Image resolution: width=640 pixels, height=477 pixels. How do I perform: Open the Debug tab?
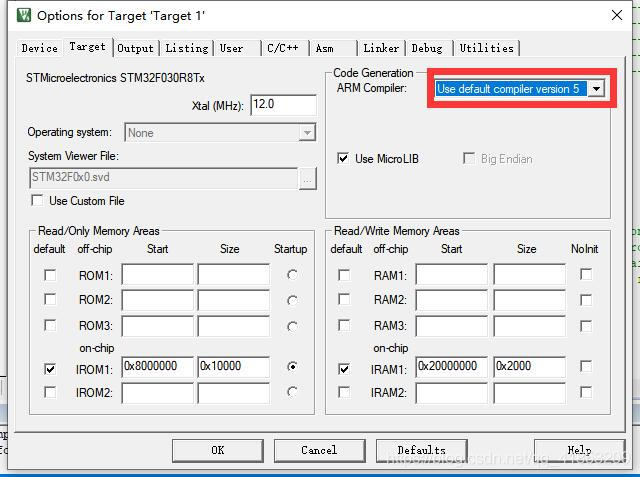[429, 48]
